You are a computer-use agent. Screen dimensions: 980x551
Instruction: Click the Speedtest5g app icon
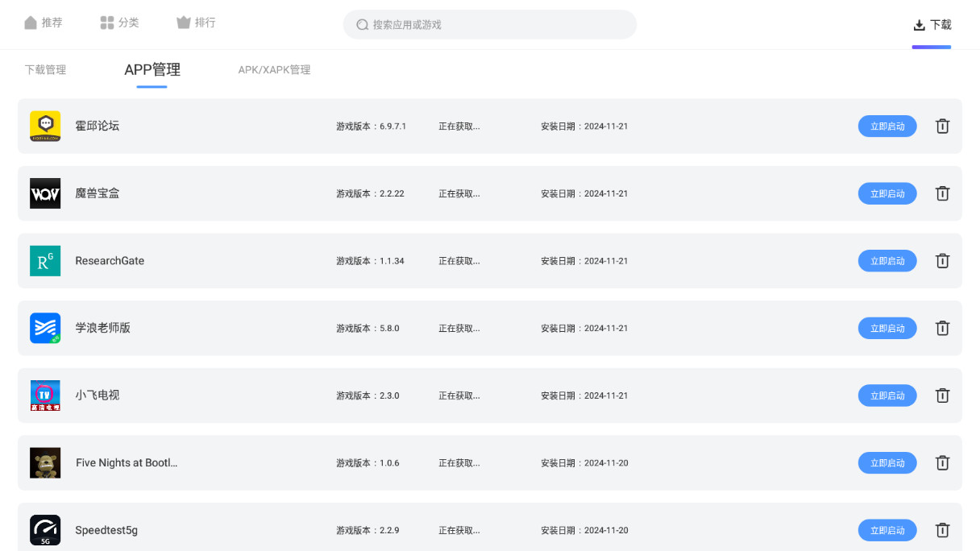click(x=45, y=530)
